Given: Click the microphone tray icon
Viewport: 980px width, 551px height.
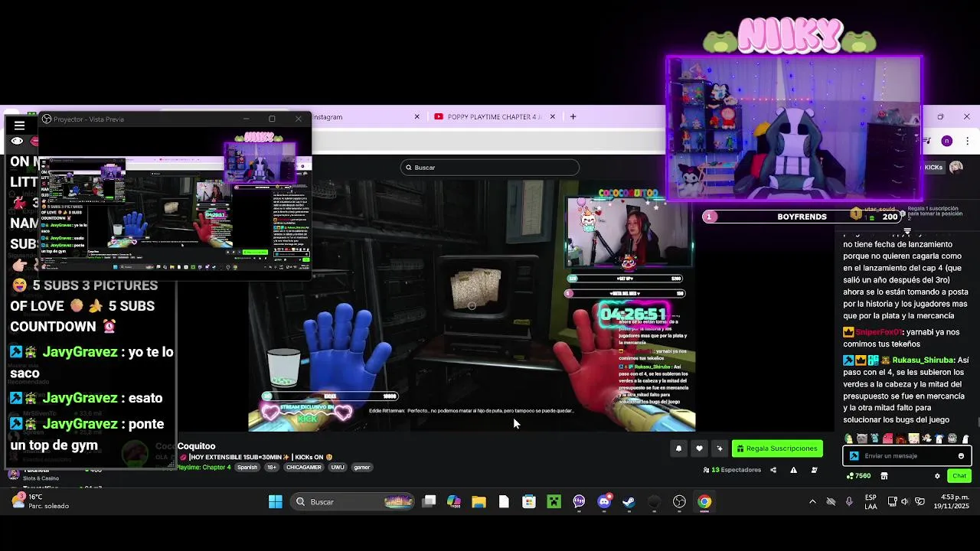Looking at the screenshot, I should [849, 502].
